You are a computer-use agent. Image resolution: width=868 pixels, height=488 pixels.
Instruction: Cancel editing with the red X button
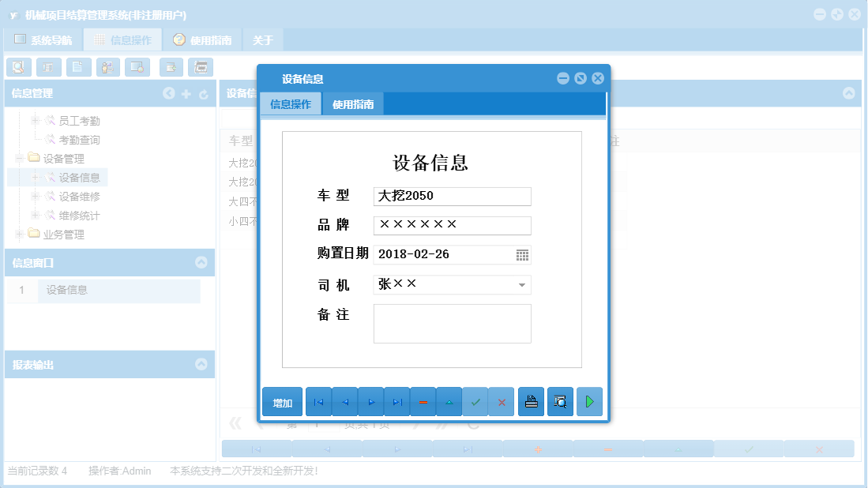click(x=502, y=401)
